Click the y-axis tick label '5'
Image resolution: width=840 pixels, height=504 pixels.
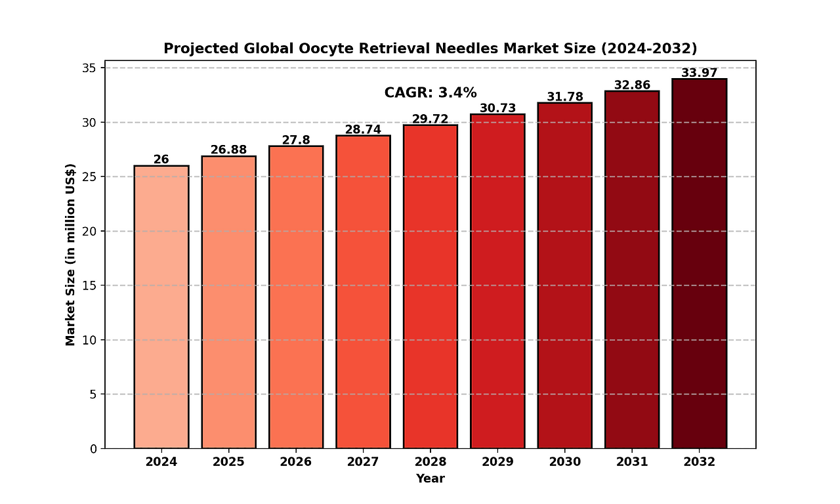(x=94, y=394)
